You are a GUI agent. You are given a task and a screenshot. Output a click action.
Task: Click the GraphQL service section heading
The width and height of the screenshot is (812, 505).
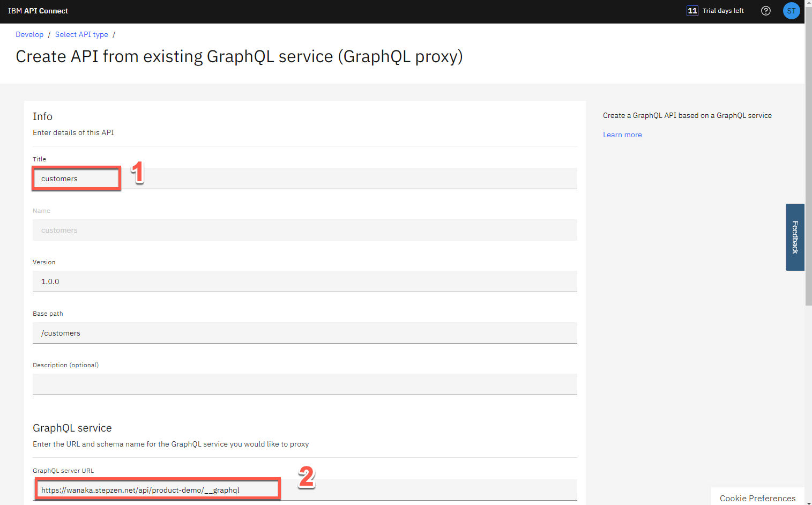(x=72, y=428)
